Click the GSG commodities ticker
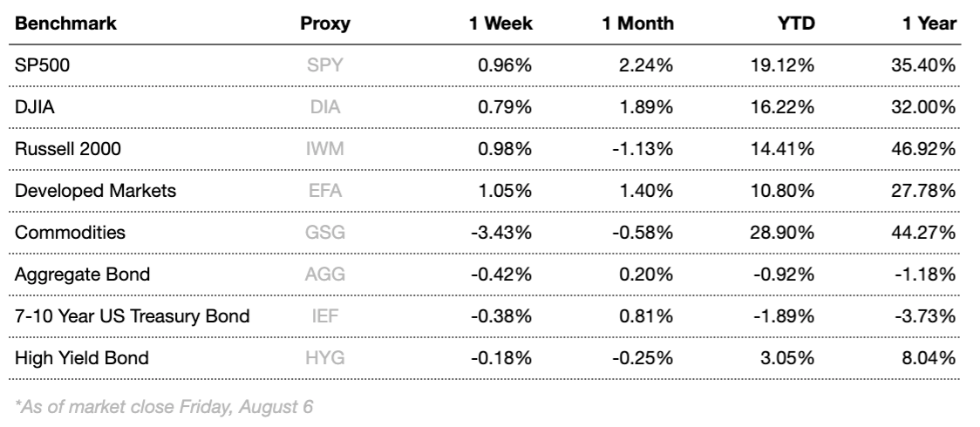 pos(324,233)
